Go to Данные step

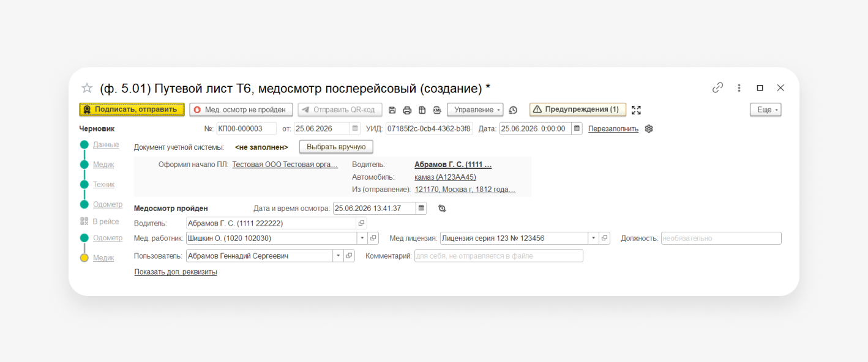106,145
